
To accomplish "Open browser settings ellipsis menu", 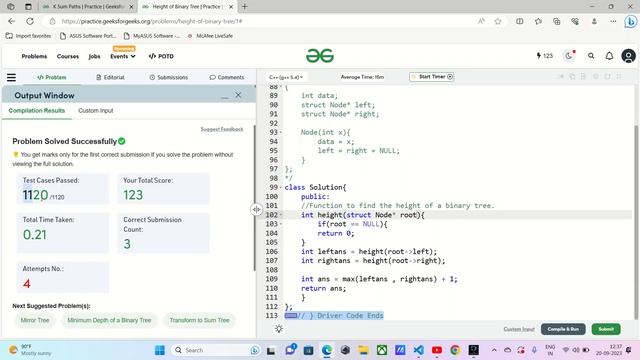I will click(613, 21).
